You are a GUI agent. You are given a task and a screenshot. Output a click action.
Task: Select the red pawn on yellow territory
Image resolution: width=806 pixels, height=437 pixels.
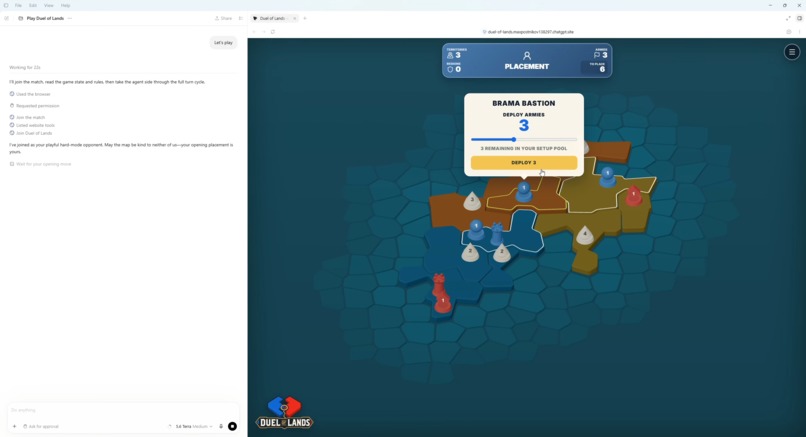[634, 196]
